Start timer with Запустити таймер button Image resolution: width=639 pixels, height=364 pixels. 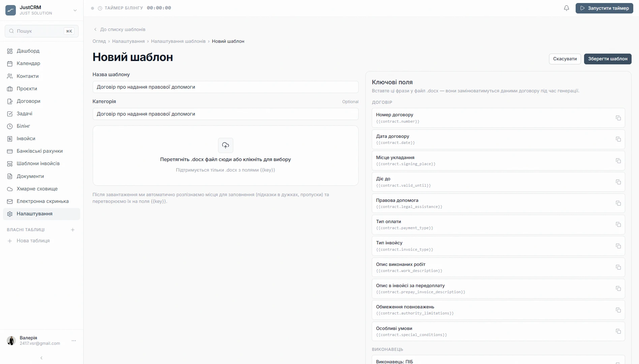click(604, 8)
